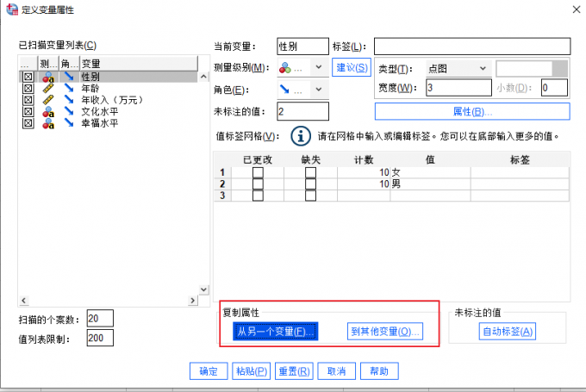Click the 计数 column header
The height and width of the screenshot is (392, 586).
click(364, 160)
